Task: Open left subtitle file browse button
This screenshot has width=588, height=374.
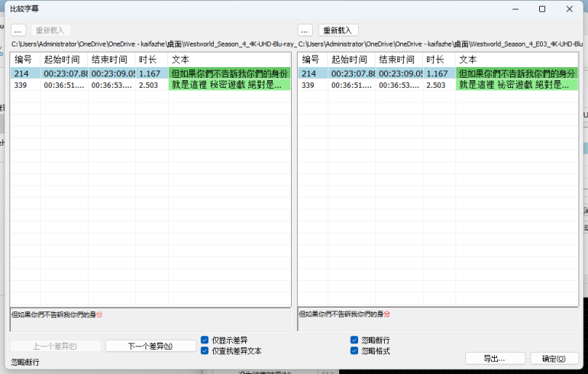Action: [x=18, y=31]
